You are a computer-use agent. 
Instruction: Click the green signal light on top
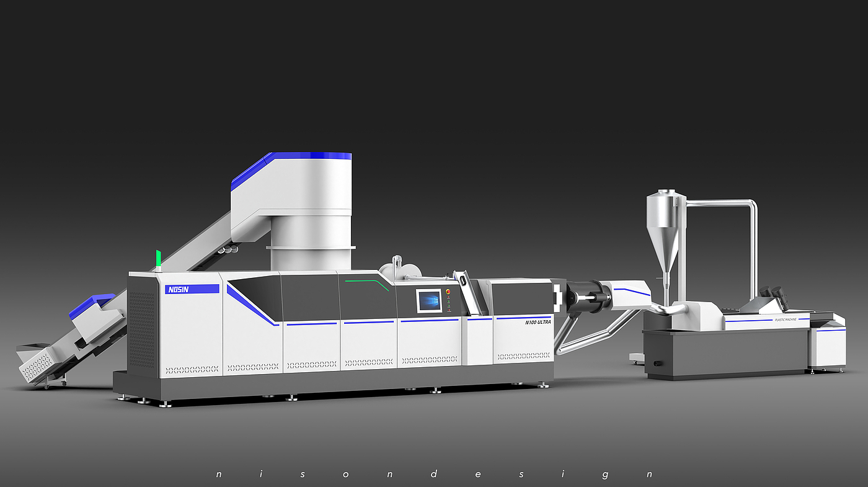pos(158,259)
